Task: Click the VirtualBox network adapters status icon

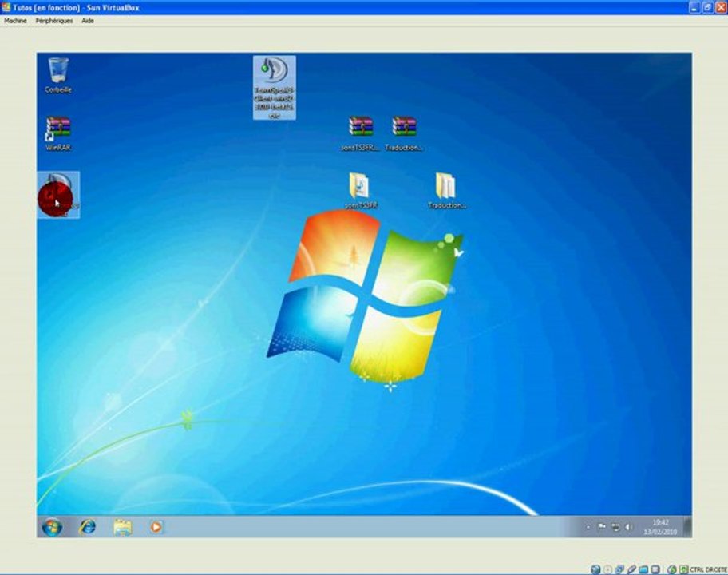Action: click(619, 569)
